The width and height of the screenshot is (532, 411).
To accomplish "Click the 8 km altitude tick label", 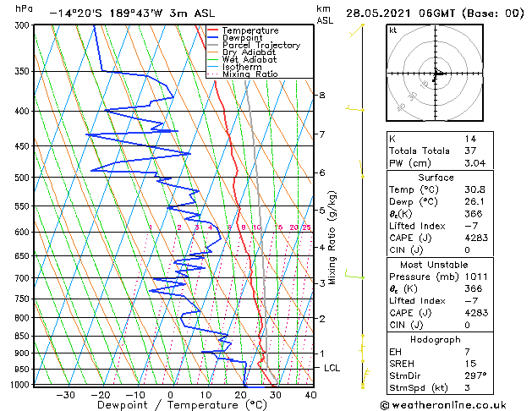I will coord(322,95).
